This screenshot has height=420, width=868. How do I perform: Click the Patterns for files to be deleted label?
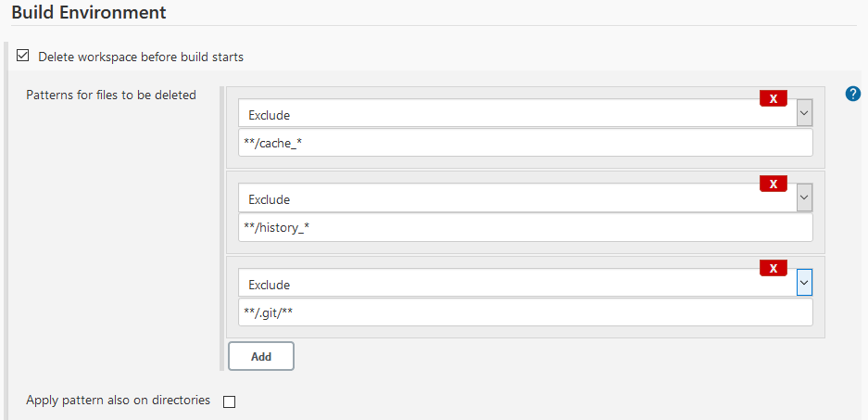click(x=111, y=95)
